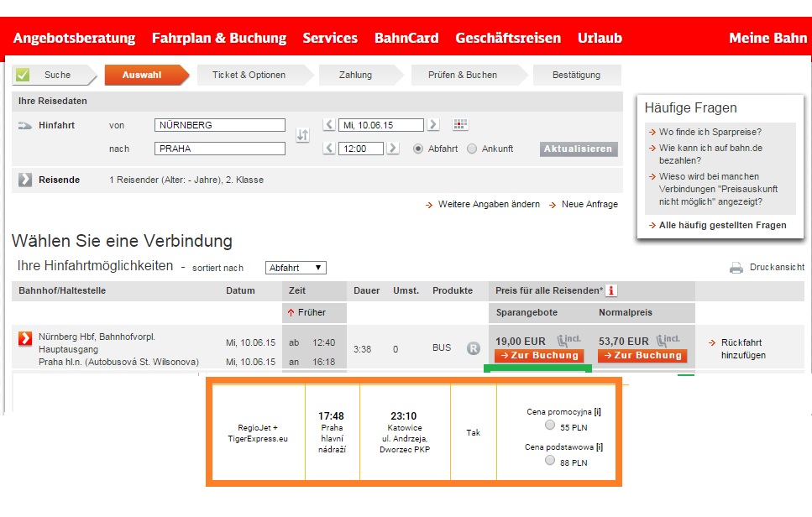Increase departure time arrow
This screenshot has width=812, height=517.
tap(392, 149)
